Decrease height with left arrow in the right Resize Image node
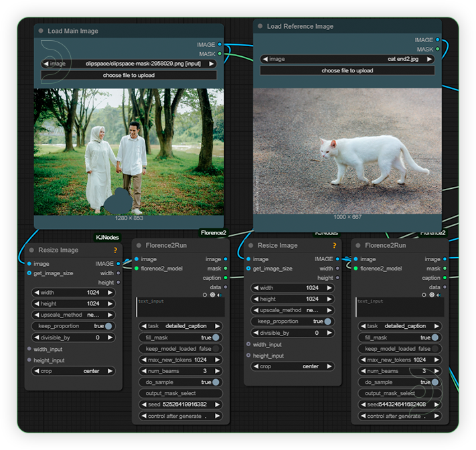 point(256,299)
